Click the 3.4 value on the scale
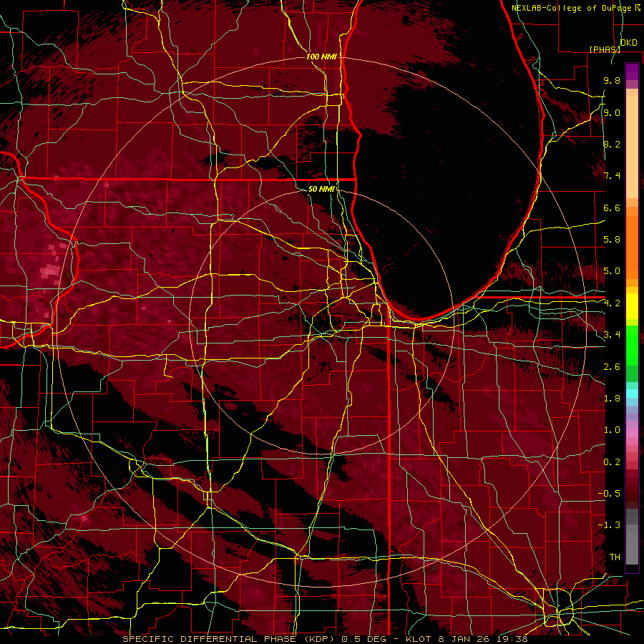 point(612,335)
